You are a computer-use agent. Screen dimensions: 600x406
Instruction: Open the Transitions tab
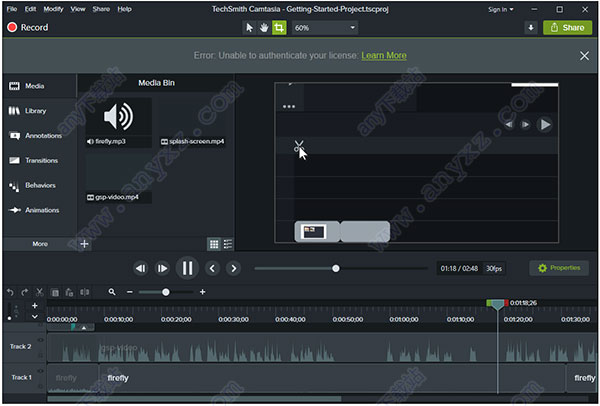coord(39,161)
